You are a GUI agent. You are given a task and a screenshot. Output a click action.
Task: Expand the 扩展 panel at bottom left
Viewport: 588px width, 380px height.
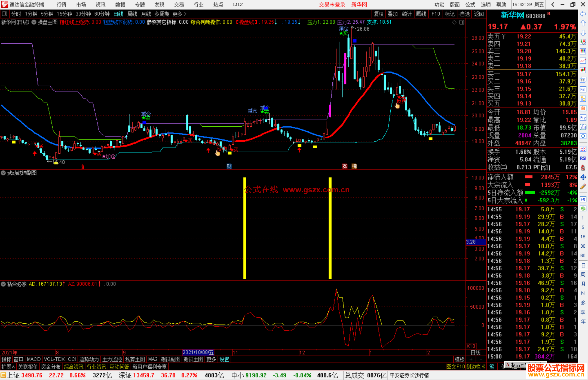(x=8, y=367)
